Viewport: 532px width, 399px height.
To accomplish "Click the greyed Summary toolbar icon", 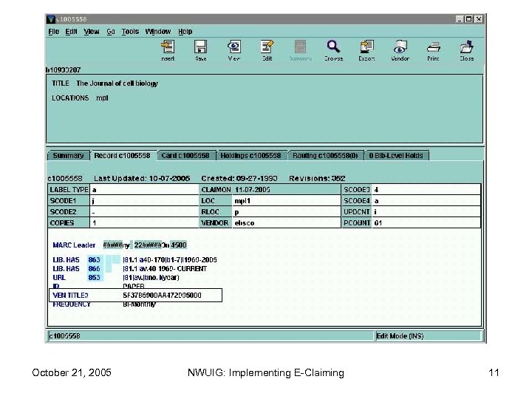I will [300, 50].
